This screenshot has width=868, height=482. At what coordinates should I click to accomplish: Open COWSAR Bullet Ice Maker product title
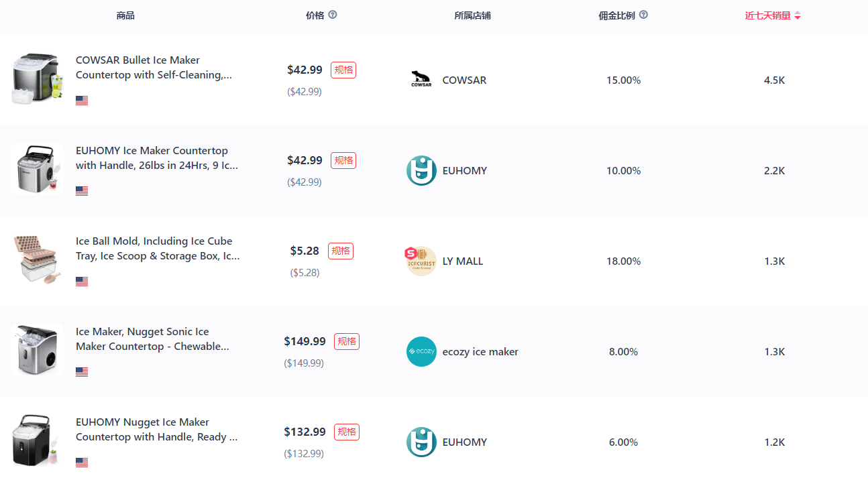click(154, 68)
